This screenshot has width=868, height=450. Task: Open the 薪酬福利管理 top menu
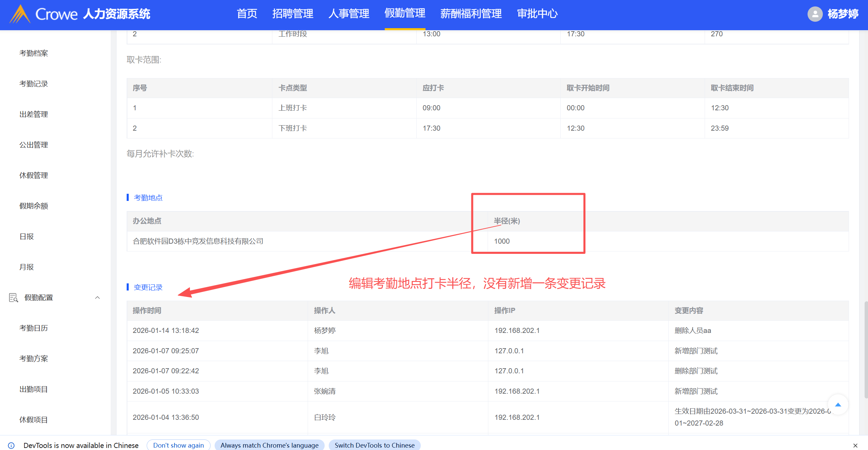click(x=471, y=14)
